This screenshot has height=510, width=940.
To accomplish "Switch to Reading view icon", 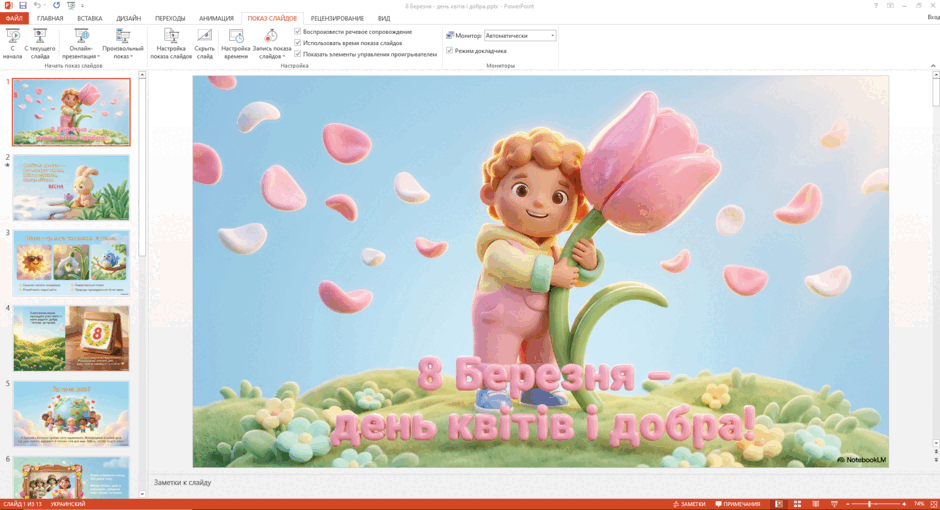I will [815, 505].
